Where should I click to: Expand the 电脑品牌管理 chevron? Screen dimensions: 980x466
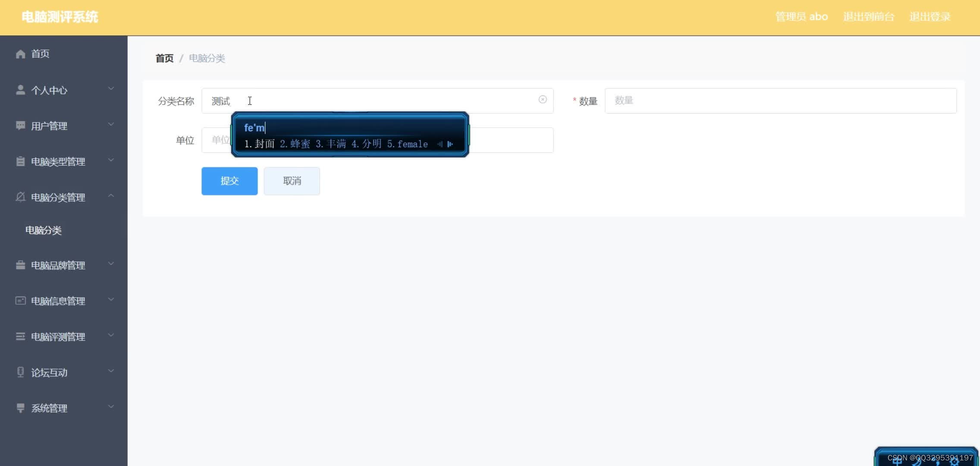tap(111, 264)
